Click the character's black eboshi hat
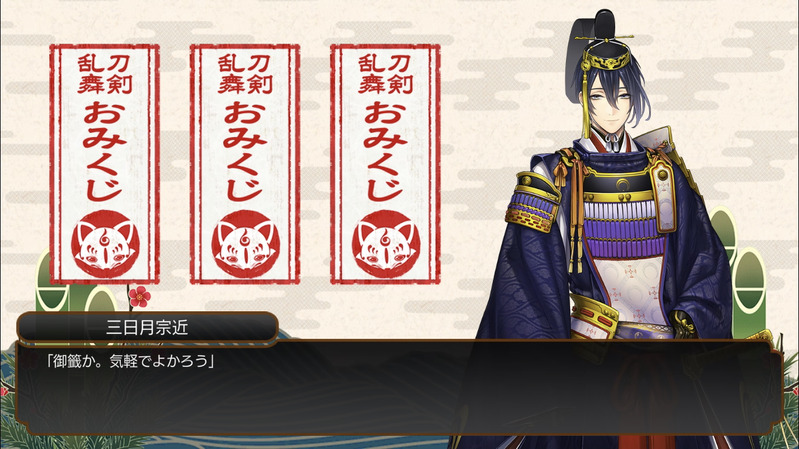This screenshot has height=449, width=799. click(x=601, y=43)
